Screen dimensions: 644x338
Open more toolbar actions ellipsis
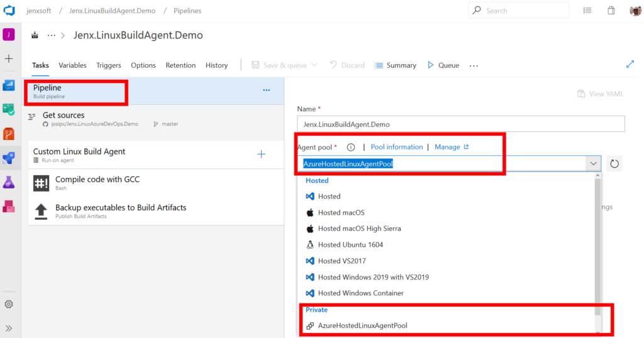[474, 65]
